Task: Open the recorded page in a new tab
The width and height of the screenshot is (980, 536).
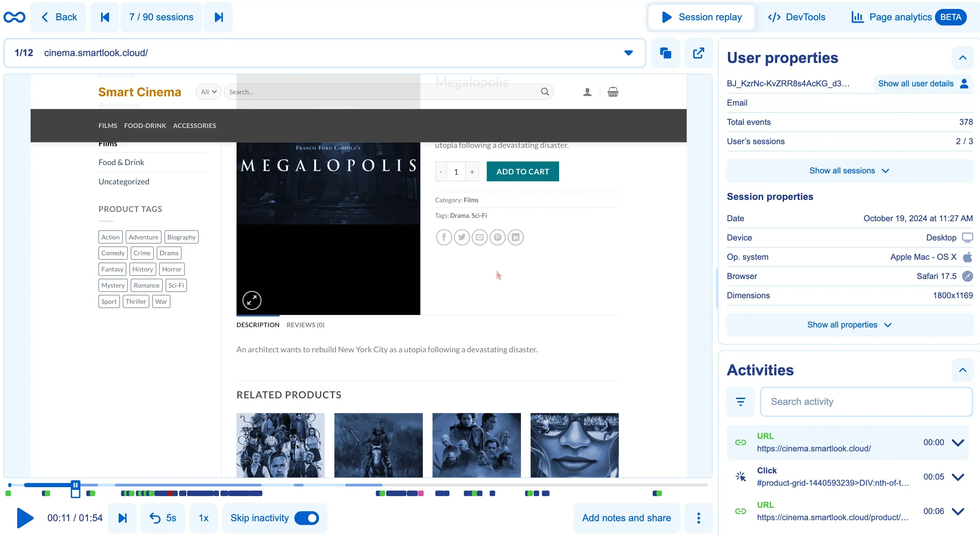Action: click(698, 53)
